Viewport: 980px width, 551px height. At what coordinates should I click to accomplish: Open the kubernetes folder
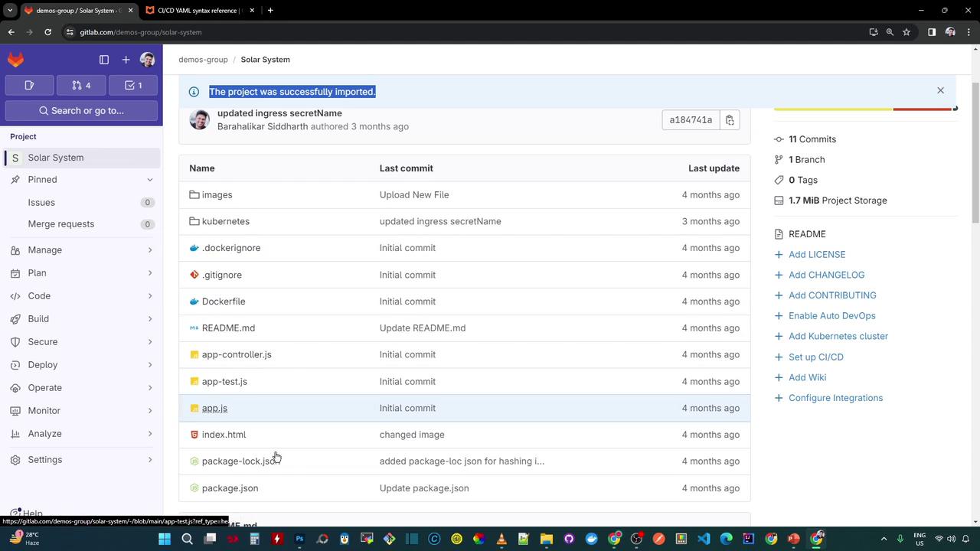coord(225,221)
